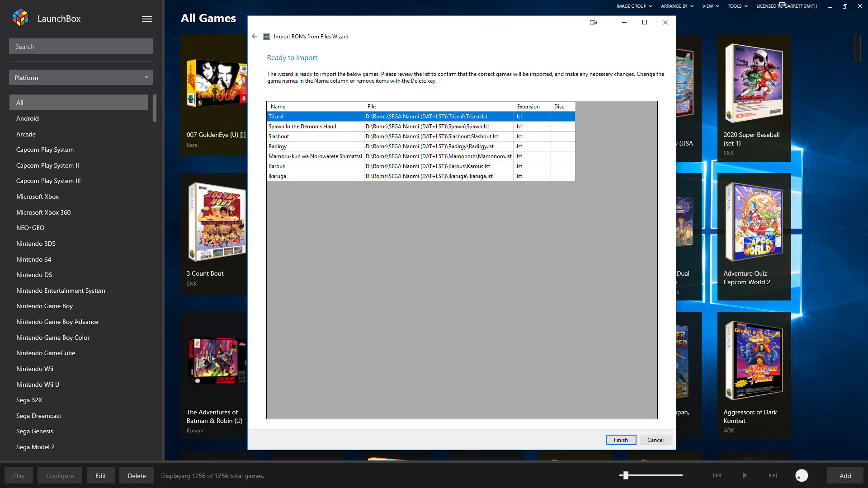Open the LaunchBox hamburger menu
The image size is (868, 488).
146,19
